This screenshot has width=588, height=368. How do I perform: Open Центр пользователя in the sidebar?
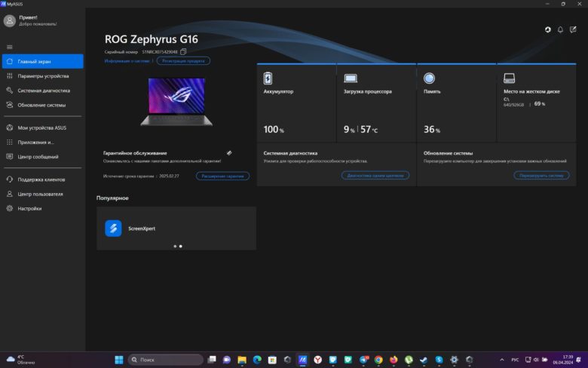pos(43,194)
